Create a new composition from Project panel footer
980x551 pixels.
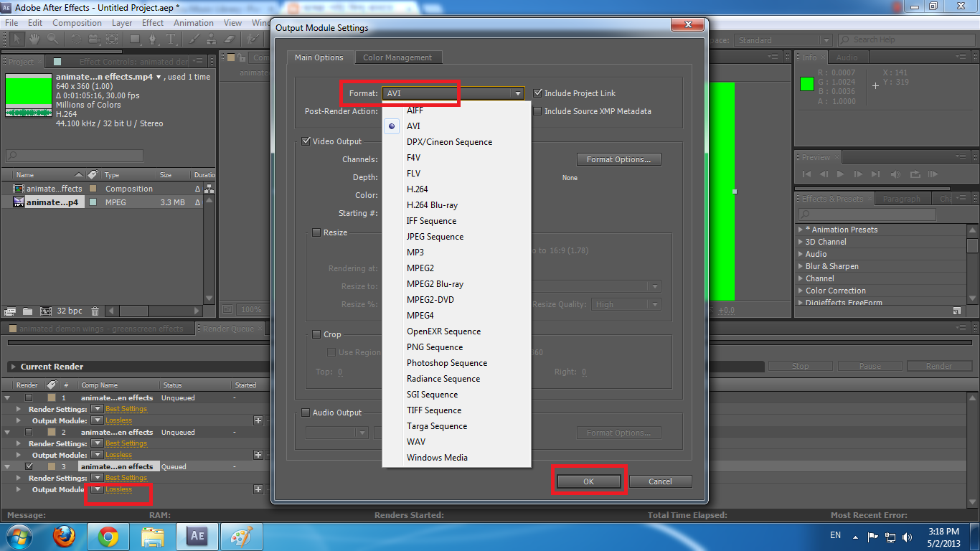[45, 311]
